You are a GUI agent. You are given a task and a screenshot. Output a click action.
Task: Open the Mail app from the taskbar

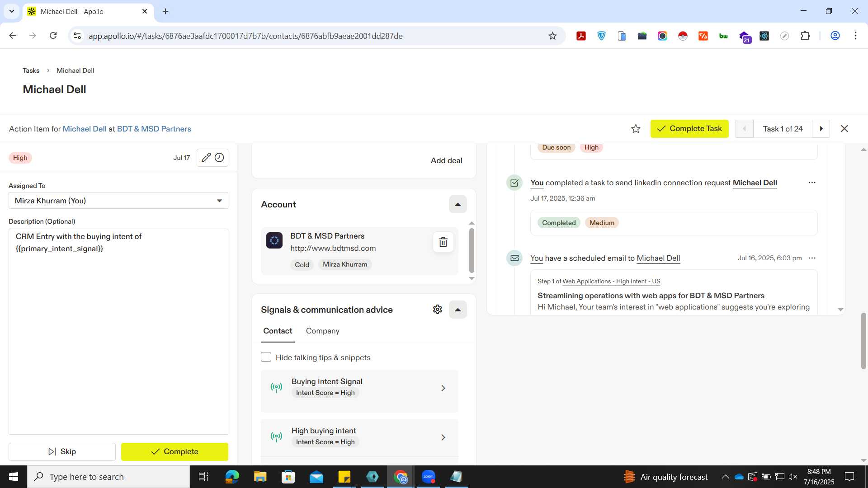(316, 477)
